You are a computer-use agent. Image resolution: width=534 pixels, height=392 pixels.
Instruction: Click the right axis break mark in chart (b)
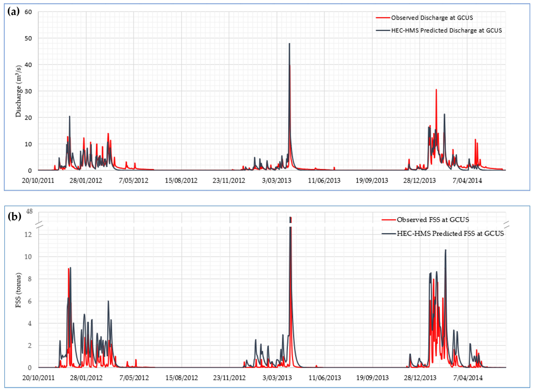tap(506, 225)
